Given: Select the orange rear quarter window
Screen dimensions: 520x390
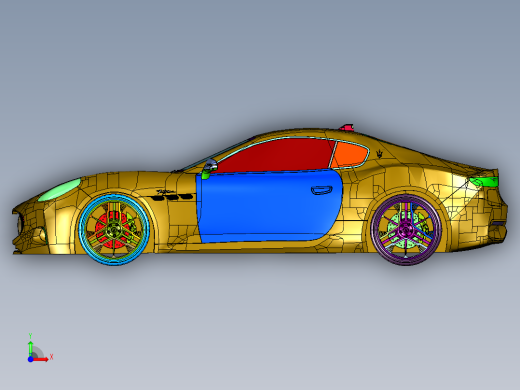Looking at the screenshot, I should [349, 154].
